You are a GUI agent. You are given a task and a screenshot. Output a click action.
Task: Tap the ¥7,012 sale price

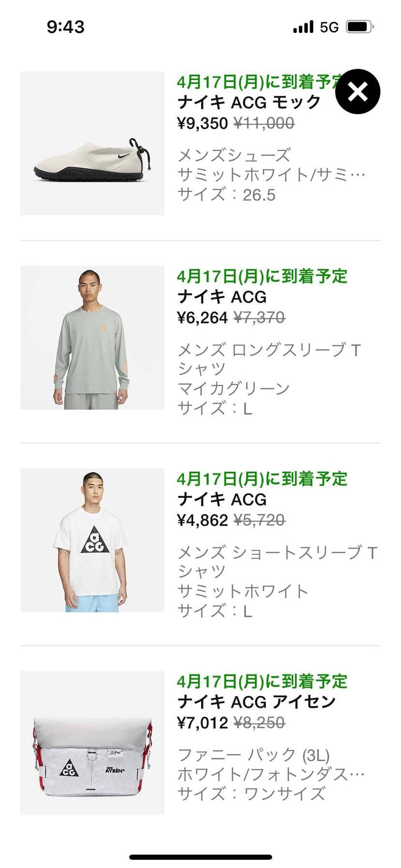pyautogui.click(x=202, y=723)
